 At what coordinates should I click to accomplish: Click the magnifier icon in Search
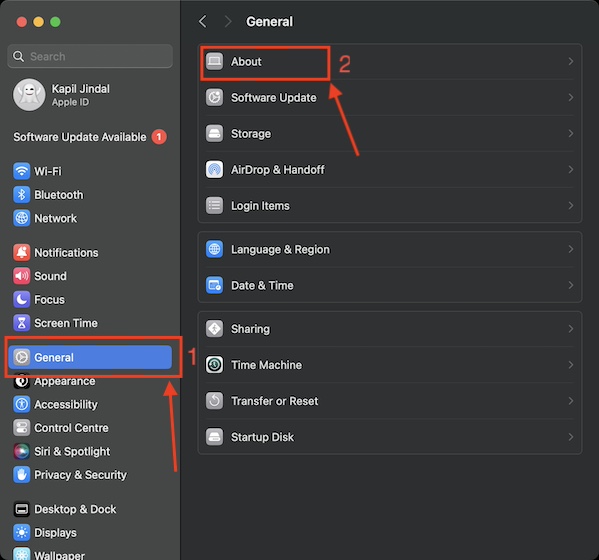18,57
